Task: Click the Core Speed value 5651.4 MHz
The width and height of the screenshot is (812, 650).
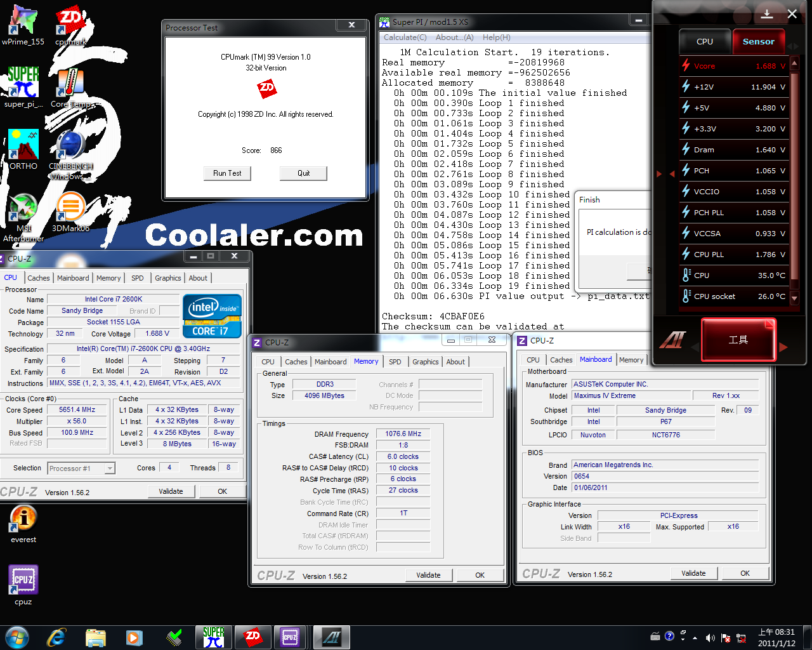Action: tap(77, 410)
